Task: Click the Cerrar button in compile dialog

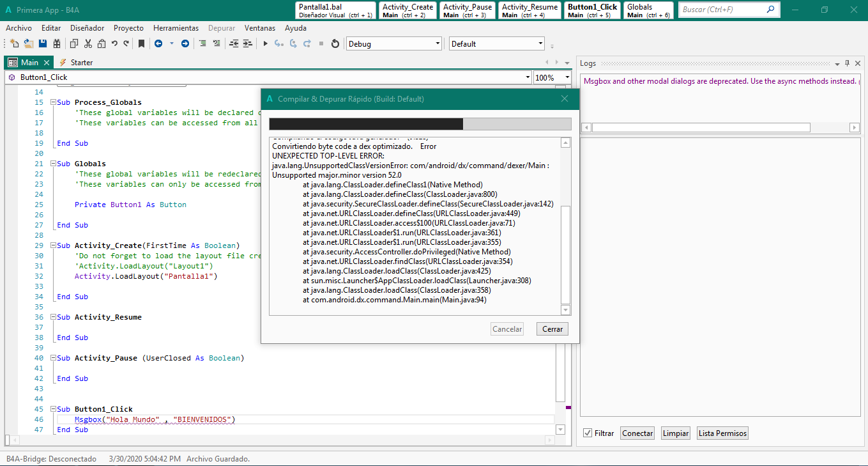Action: tap(552, 329)
